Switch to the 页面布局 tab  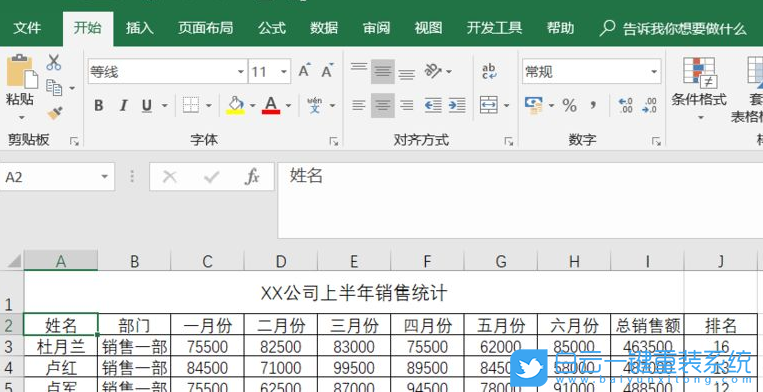pyautogui.click(x=205, y=28)
